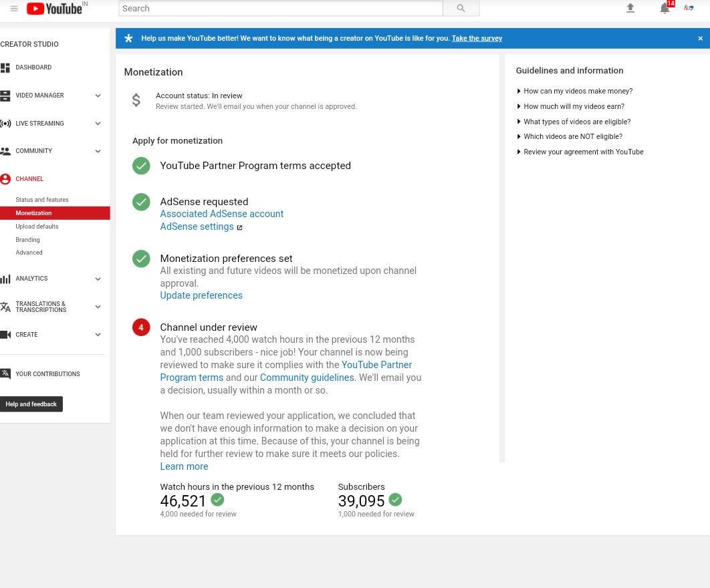Focus the Search input field
The width and height of the screenshot is (710, 588).
(x=281, y=9)
